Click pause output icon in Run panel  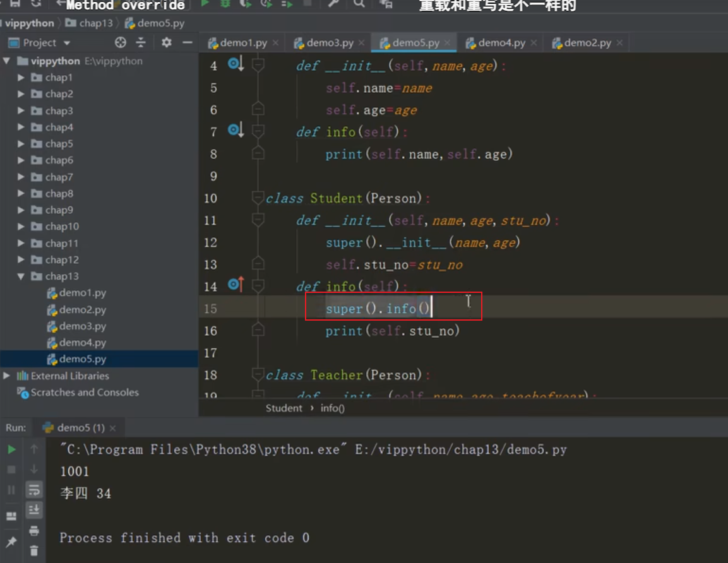pos(11,490)
